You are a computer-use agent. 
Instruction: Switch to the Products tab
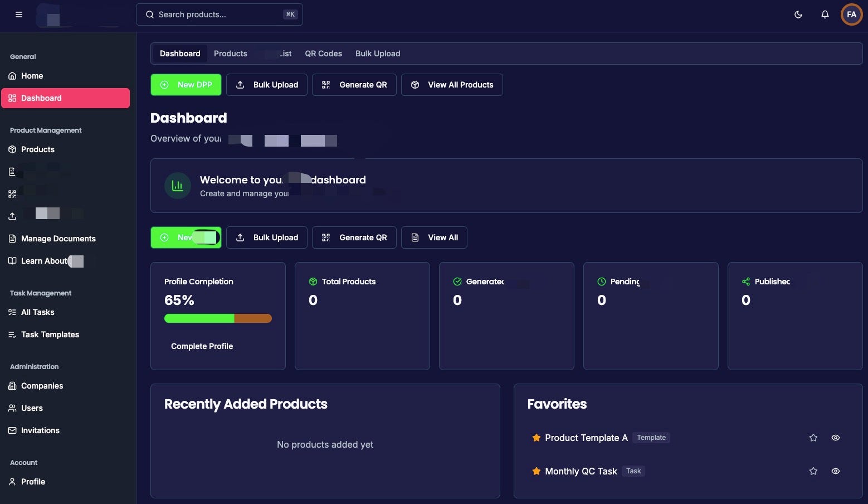pyautogui.click(x=231, y=54)
